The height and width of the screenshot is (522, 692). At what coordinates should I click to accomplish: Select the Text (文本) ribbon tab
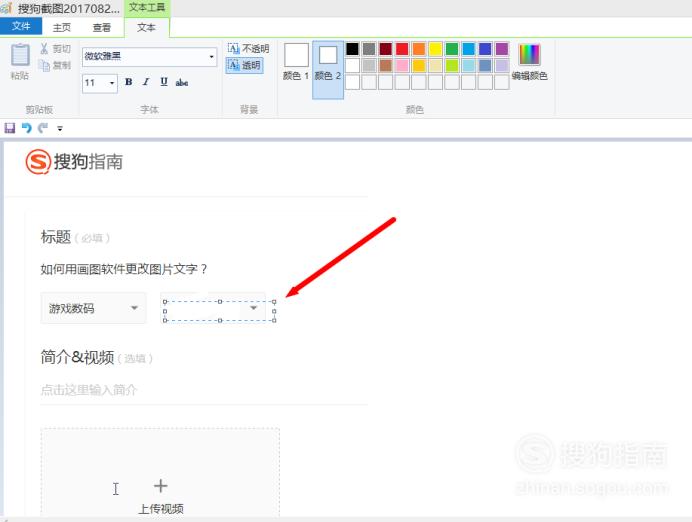pos(147,27)
